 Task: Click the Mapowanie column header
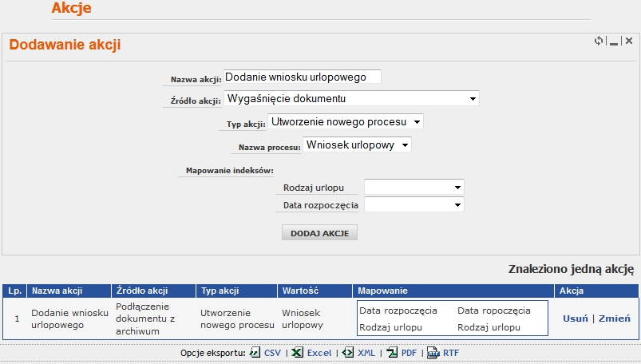(383, 291)
